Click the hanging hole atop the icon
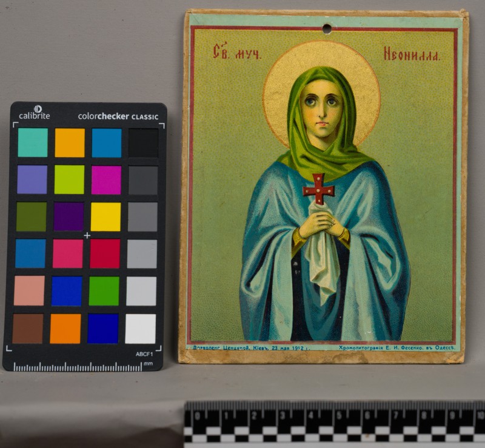 pyautogui.click(x=327, y=28)
